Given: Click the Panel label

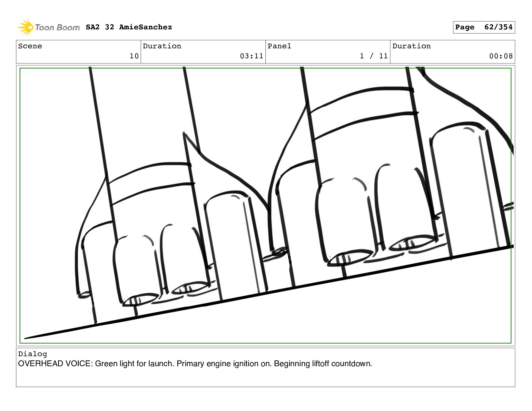Looking at the screenshot, I should 280,46.
